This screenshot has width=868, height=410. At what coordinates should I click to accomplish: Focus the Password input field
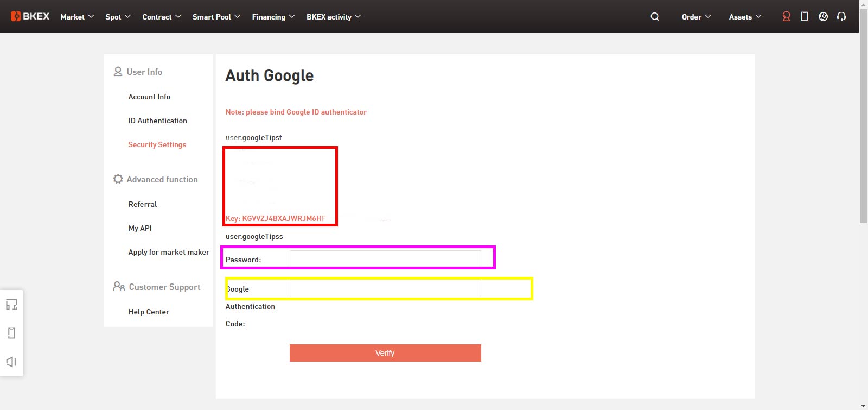tap(385, 259)
